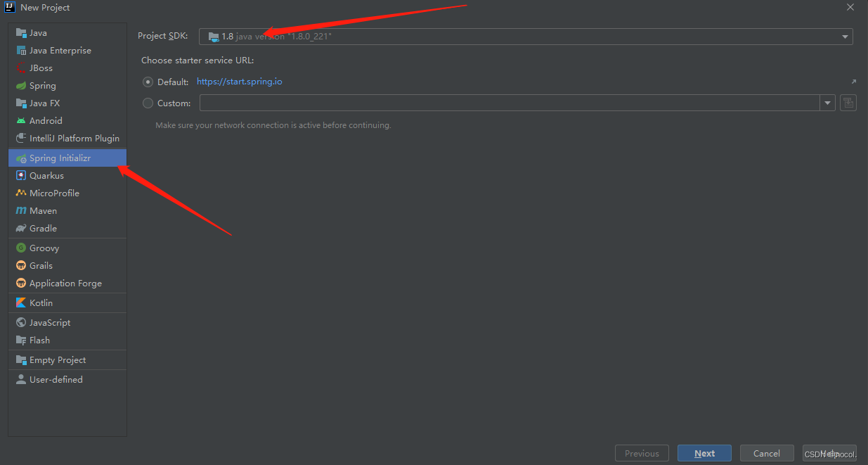This screenshot has width=868, height=465.
Task: Click the green Spring leaf icon
Action: point(21,86)
